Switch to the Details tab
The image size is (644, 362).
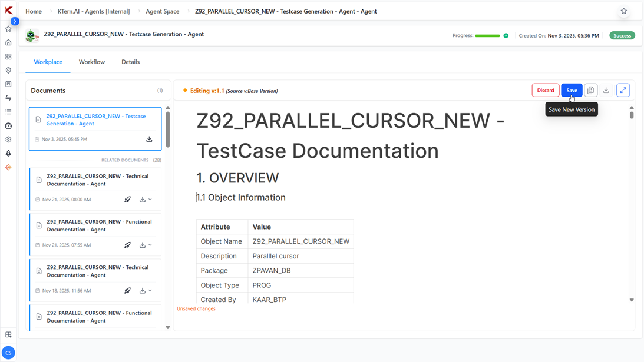point(130,62)
